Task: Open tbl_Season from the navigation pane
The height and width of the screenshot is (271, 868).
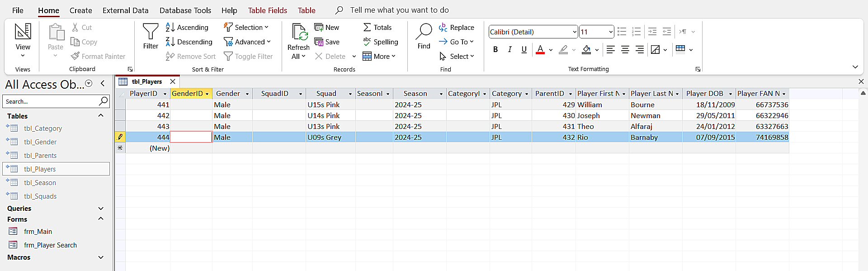Action: pyautogui.click(x=40, y=183)
